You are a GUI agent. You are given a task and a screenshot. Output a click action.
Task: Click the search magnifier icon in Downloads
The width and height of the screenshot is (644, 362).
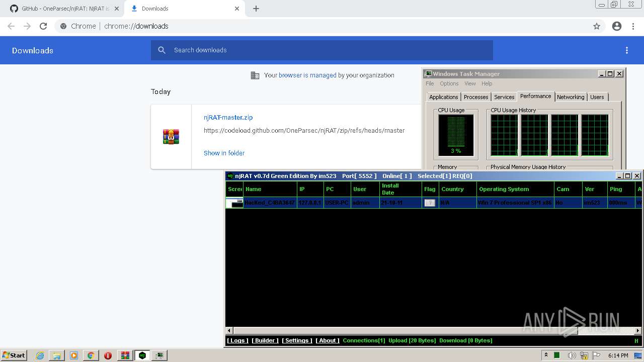coord(162,50)
